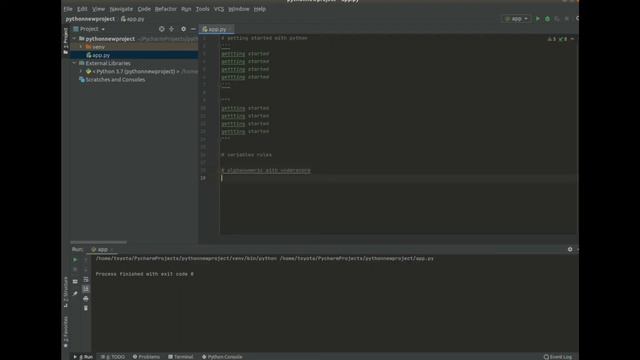Click the expand/collapse all icon in Project panel
640x360 pixels.
click(x=171, y=29)
